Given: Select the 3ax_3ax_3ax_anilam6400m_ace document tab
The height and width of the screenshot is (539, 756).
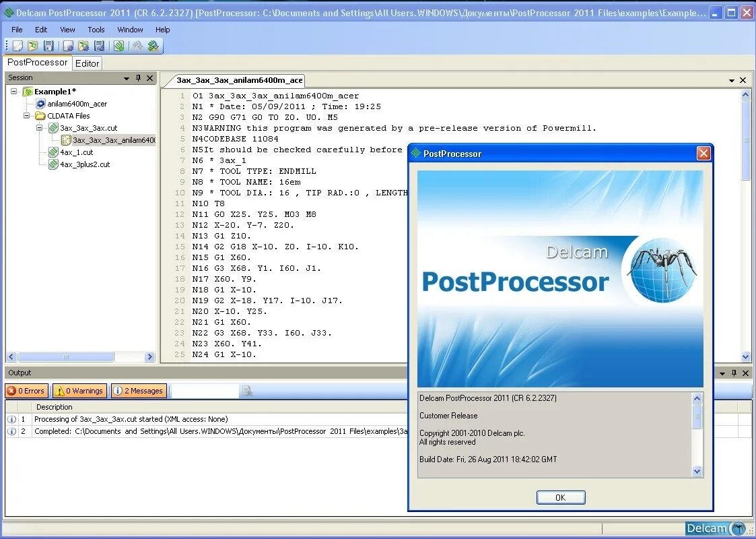Looking at the screenshot, I should coord(239,80).
